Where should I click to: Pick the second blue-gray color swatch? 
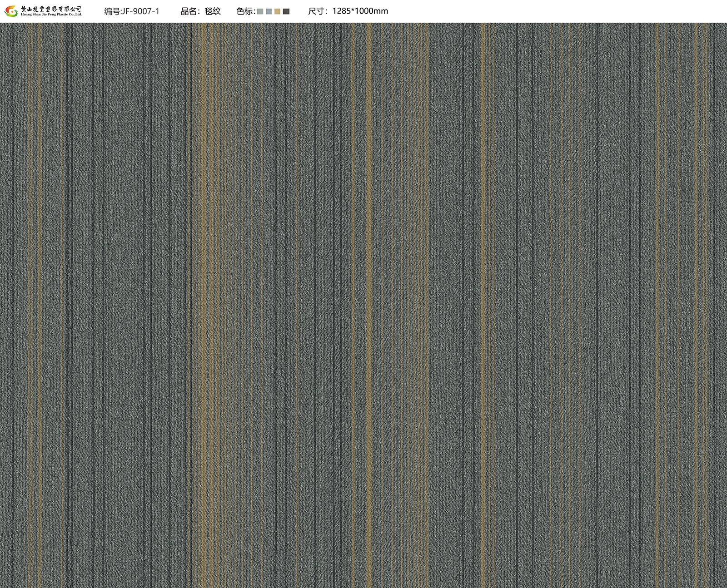(x=269, y=12)
